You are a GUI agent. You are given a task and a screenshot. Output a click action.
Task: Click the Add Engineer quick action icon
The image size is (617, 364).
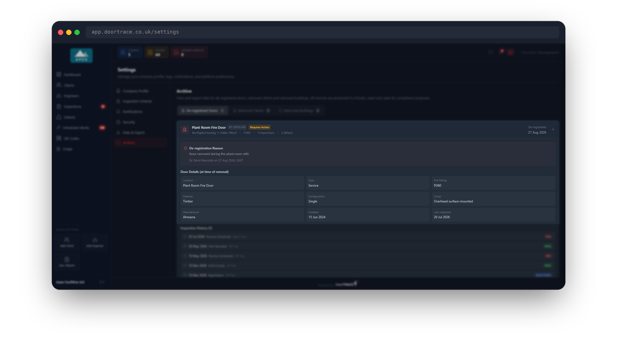click(x=95, y=240)
